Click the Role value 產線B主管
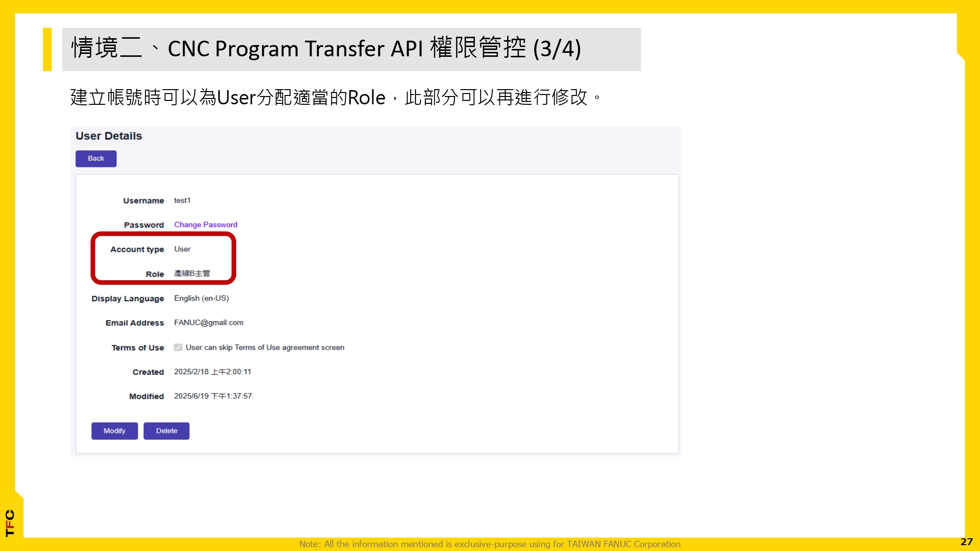This screenshot has width=980, height=551. (192, 273)
